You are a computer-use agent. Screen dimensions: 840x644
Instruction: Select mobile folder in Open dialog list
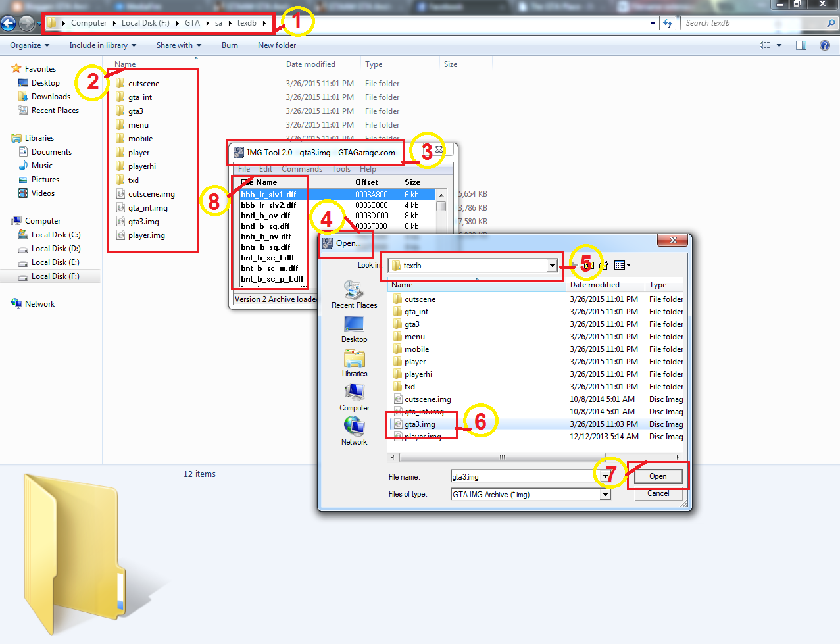pyautogui.click(x=416, y=349)
